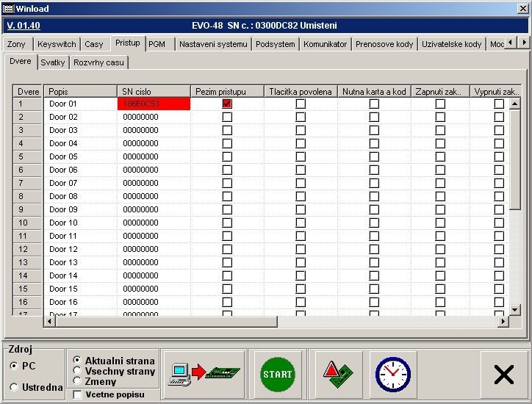Click the PC to panel transfer icon
This screenshot has width=532, height=404.
pos(204,374)
